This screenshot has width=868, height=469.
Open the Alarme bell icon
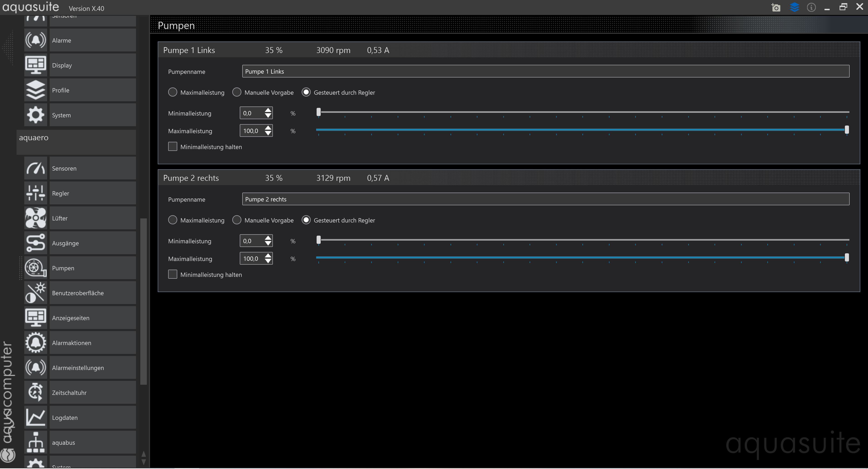(x=35, y=40)
